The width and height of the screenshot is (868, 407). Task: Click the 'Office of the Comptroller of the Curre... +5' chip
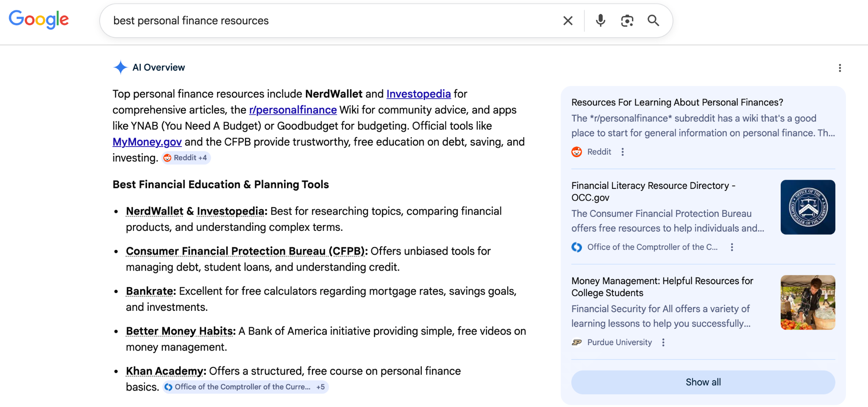(x=245, y=387)
